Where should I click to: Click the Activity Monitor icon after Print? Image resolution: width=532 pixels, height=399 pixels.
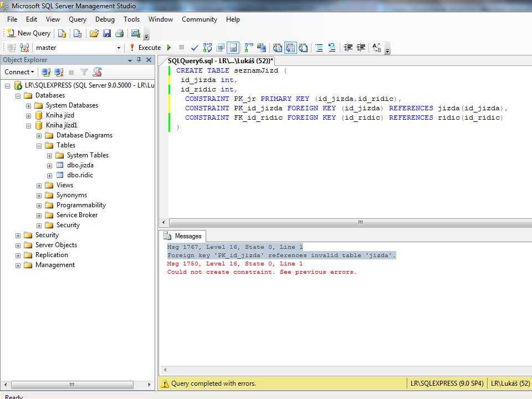point(136,33)
